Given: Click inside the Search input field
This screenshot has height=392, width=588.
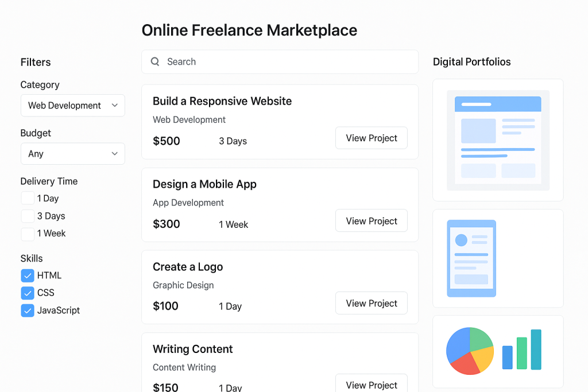Looking at the screenshot, I should coord(258,61).
